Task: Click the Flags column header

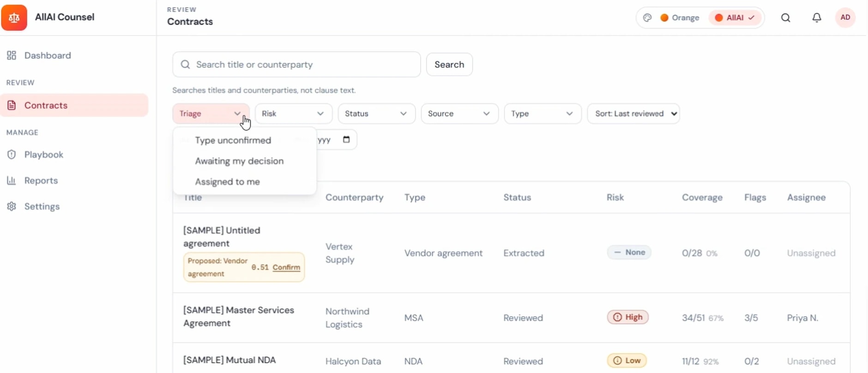Action: tap(755, 198)
